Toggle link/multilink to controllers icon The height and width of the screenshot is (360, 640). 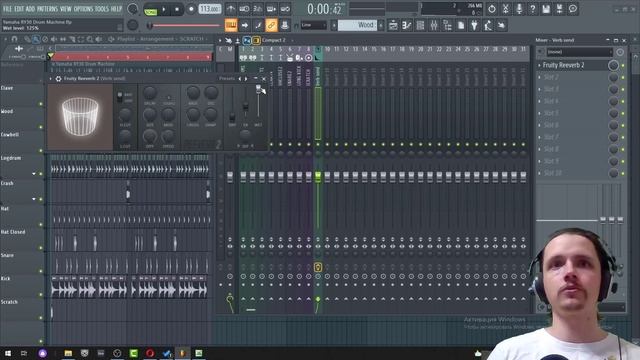[271, 25]
